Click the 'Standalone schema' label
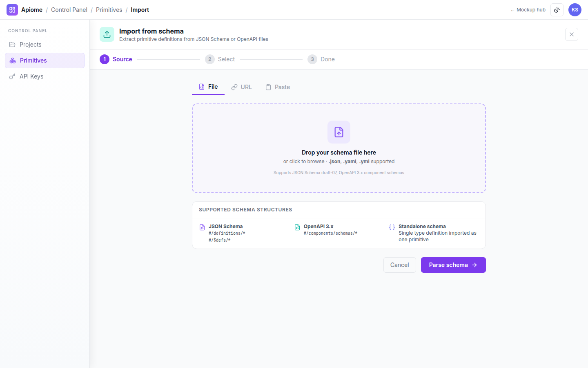 (x=422, y=227)
